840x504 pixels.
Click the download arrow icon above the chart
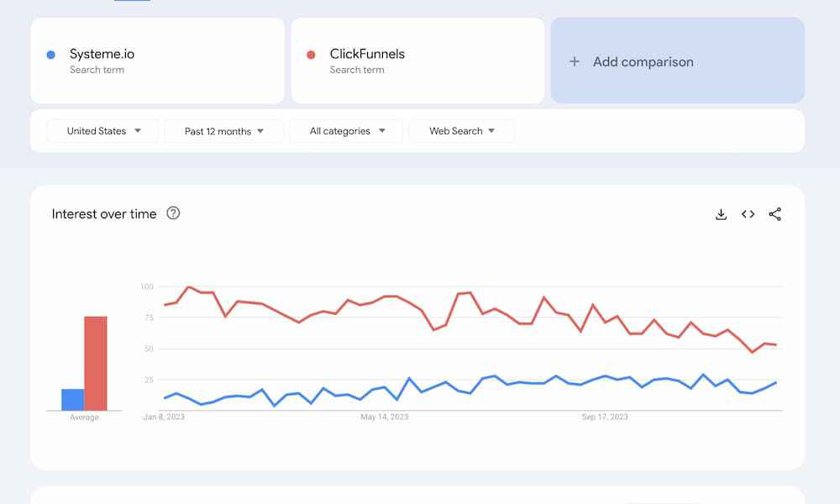tap(721, 214)
